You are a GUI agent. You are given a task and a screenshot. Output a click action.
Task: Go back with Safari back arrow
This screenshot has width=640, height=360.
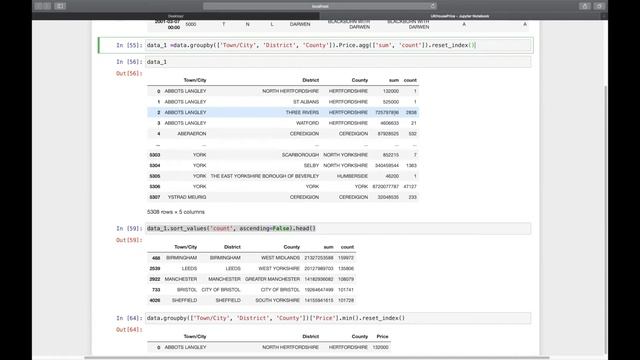pyautogui.click(x=38, y=6)
